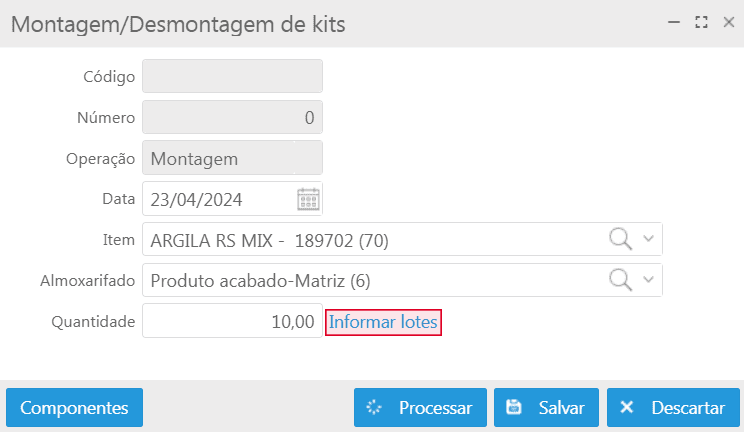Screen dimensions: 744x432
Task: Click the Almoxarifado search magnifier icon
Action: point(621,280)
